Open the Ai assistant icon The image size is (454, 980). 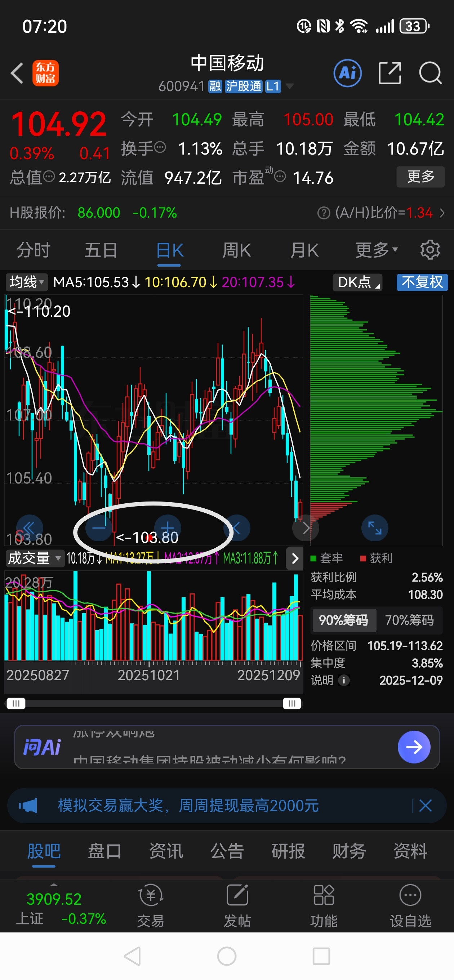pyautogui.click(x=347, y=73)
